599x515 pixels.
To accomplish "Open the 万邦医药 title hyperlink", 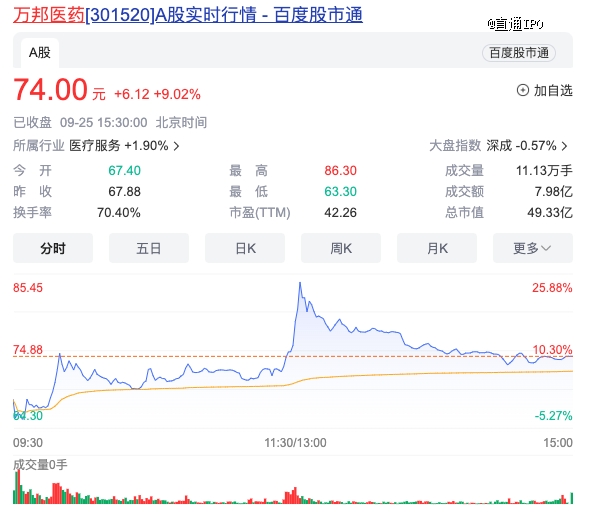I will pyautogui.click(x=49, y=16).
